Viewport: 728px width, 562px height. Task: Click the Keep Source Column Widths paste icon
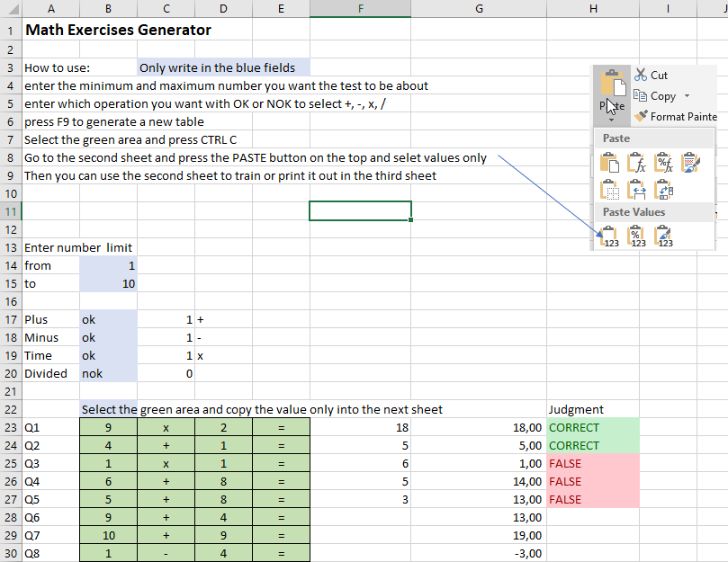pos(636,189)
